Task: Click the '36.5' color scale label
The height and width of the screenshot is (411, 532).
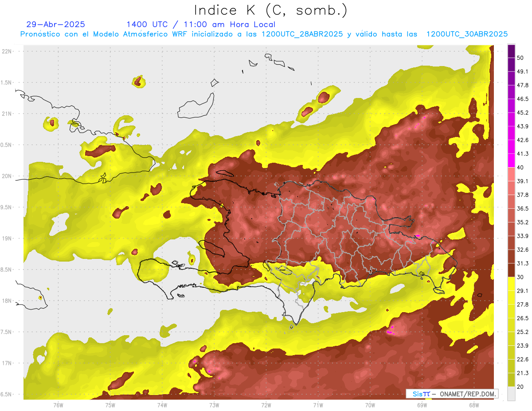Action: tap(523, 208)
